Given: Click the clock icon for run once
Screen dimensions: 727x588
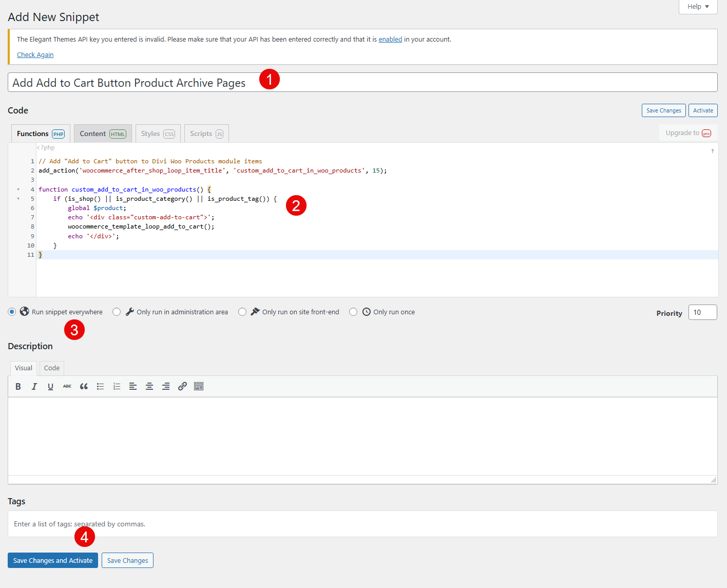Looking at the screenshot, I should click(367, 312).
